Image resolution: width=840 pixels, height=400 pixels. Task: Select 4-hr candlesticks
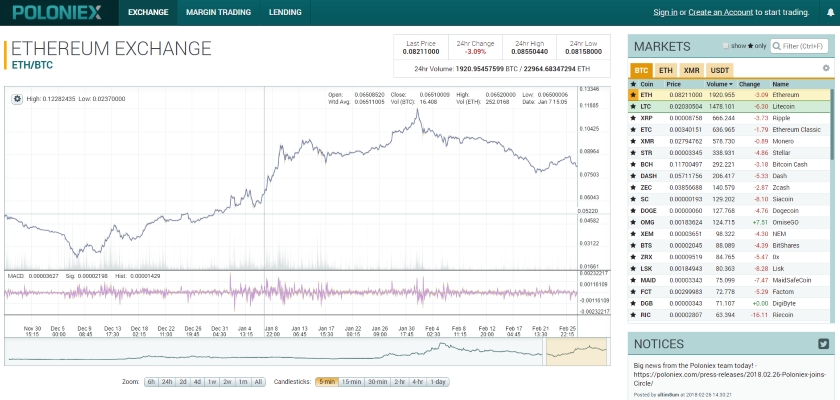(x=418, y=382)
